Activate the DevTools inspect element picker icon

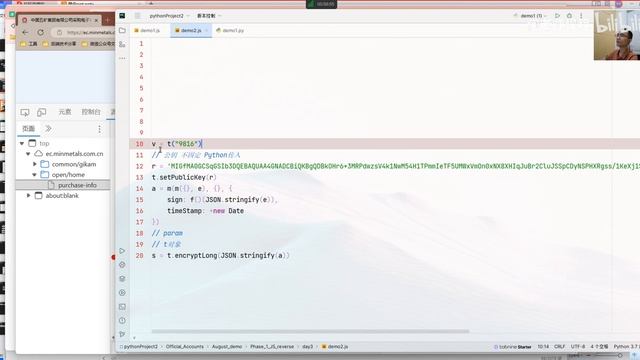point(25,112)
